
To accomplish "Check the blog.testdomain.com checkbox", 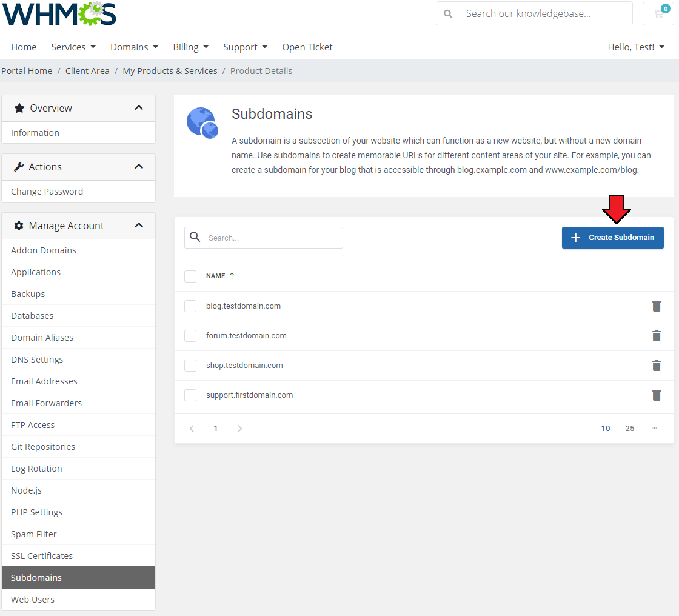I will pyautogui.click(x=190, y=306).
